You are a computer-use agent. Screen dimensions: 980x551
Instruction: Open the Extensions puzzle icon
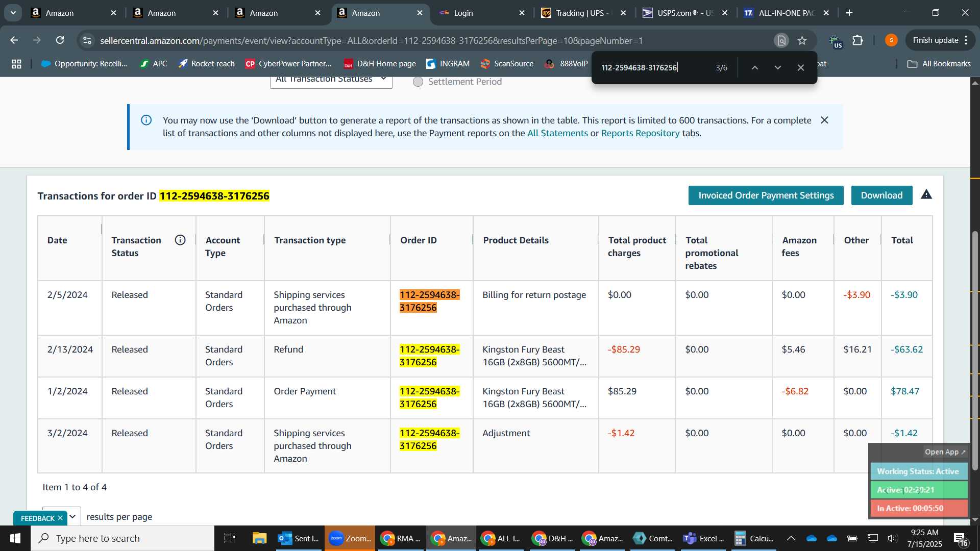pyautogui.click(x=858, y=40)
